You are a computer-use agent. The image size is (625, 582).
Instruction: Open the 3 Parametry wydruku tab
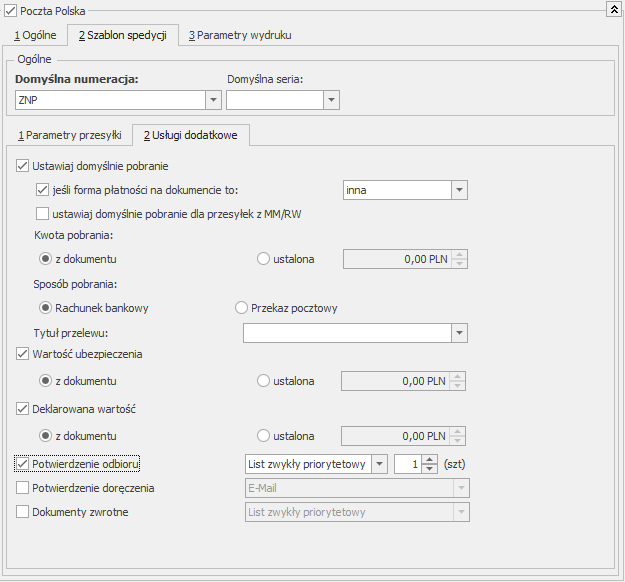coord(240,35)
